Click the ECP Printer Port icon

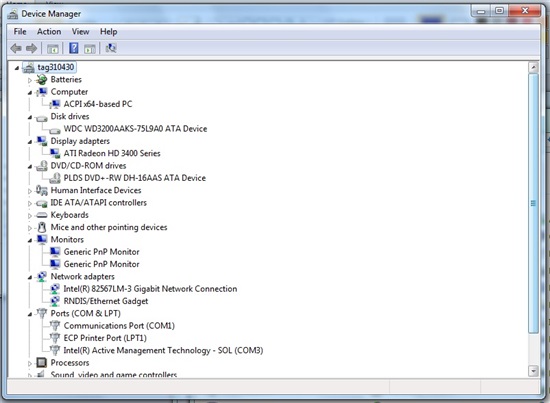(x=55, y=338)
